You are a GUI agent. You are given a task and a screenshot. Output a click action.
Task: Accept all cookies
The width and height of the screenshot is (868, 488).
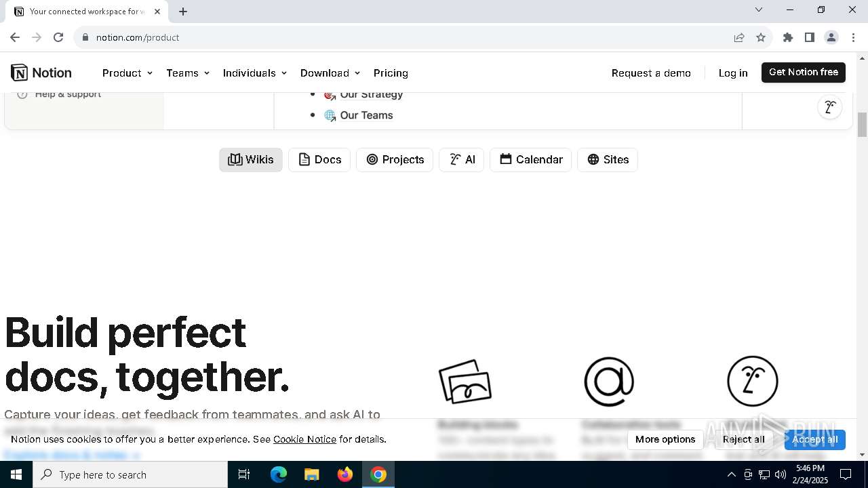pyautogui.click(x=814, y=439)
